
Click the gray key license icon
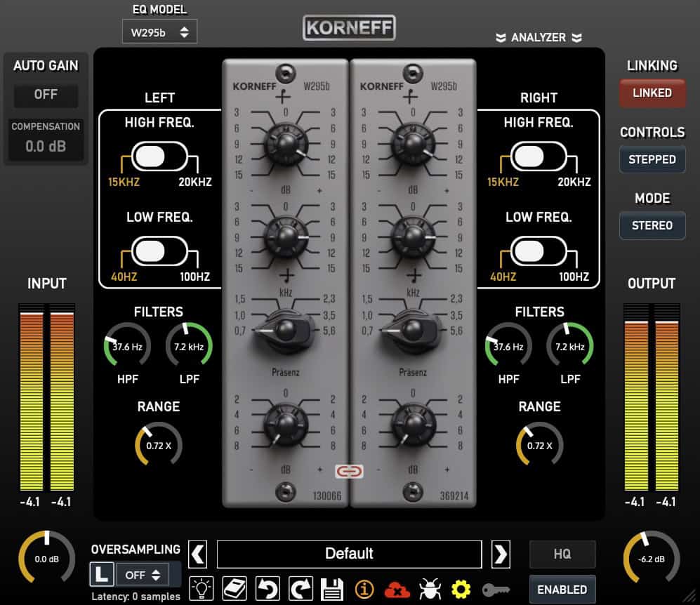click(x=496, y=590)
